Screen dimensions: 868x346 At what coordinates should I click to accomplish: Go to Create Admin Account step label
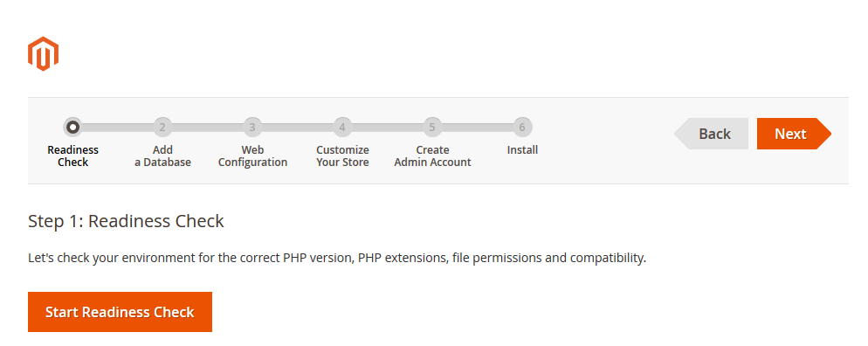(432, 156)
